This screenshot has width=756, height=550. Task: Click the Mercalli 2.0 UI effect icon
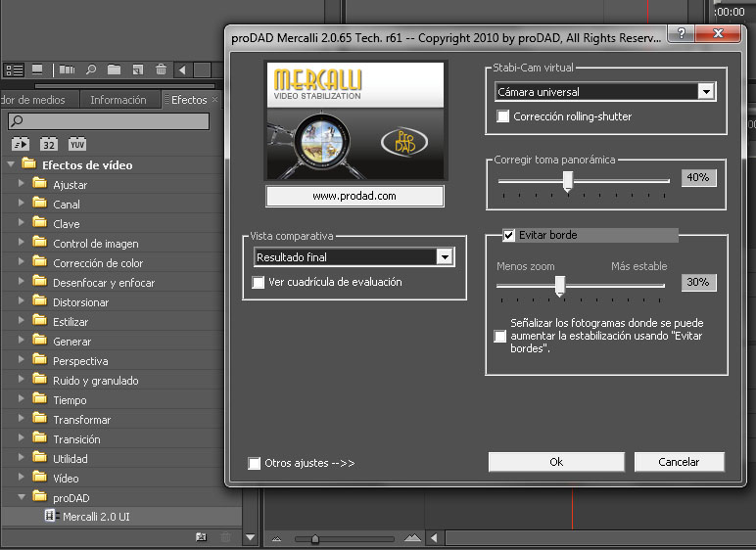coord(51,516)
